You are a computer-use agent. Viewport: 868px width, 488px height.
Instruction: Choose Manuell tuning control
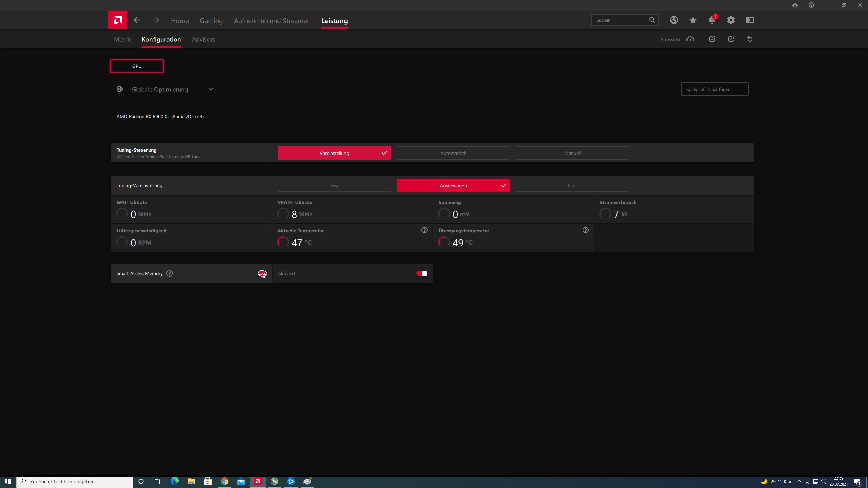pyautogui.click(x=572, y=153)
